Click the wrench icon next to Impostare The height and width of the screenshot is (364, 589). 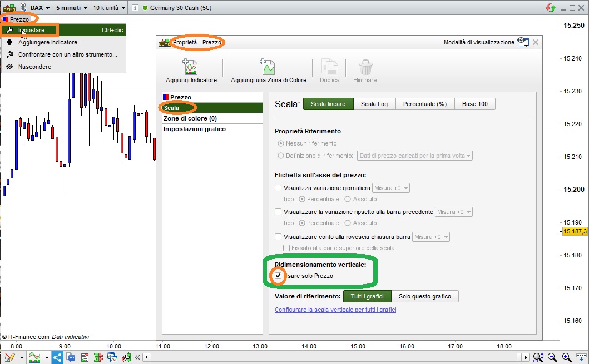click(x=10, y=30)
